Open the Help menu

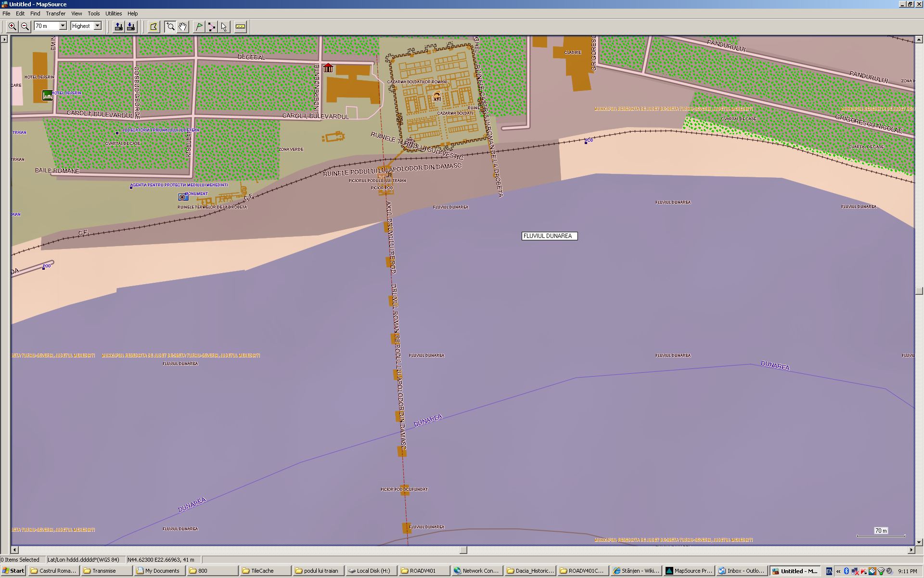tap(132, 13)
